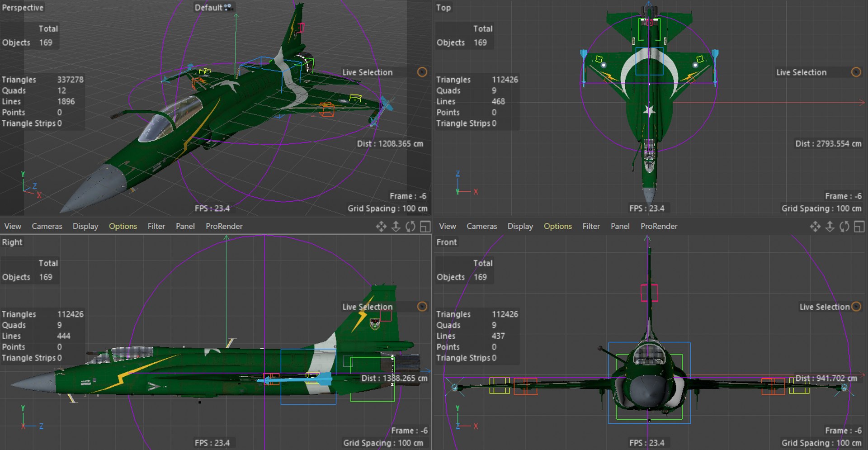Open the Filter menu above Right viewport

[x=156, y=226]
